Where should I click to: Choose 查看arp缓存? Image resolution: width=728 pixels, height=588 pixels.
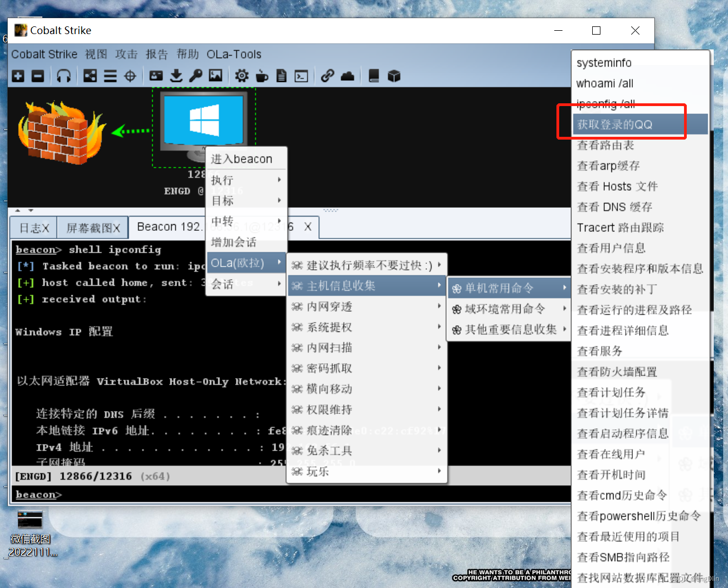[x=641, y=166]
